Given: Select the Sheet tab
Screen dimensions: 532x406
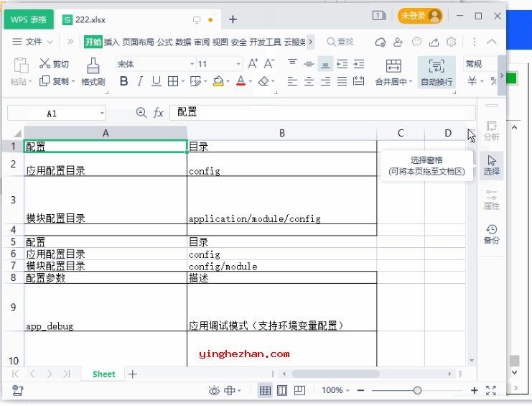Looking at the screenshot, I should tap(104, 374).
